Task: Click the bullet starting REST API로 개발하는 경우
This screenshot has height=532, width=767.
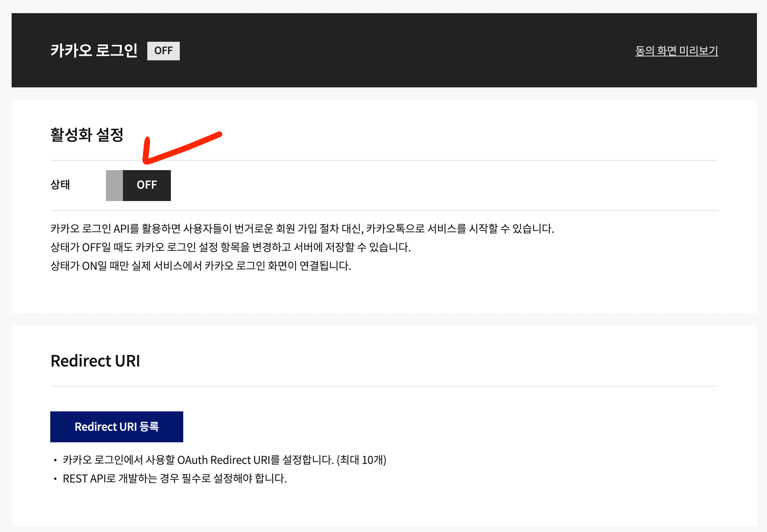Action: pos(174,478)
